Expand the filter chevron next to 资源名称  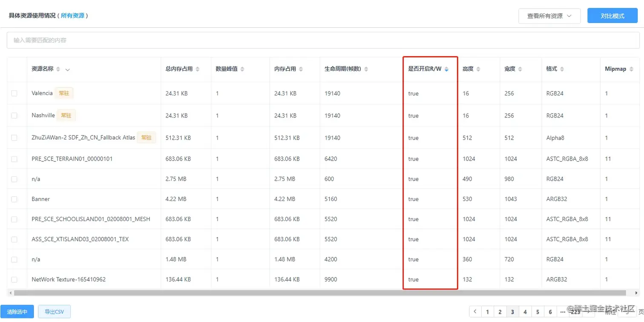[x=67, y=69]
